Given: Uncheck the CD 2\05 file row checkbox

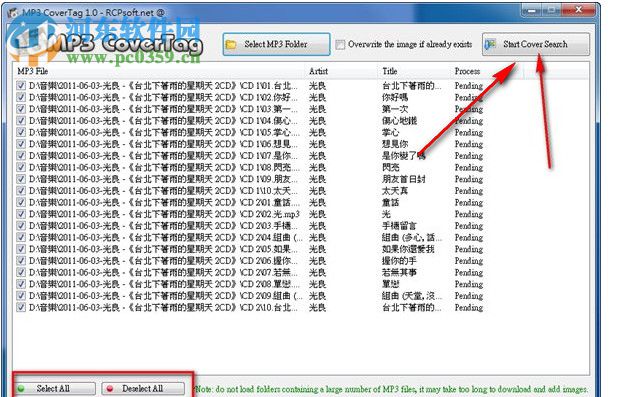Looking at the screenshot, I should pyautogui.click(x=21, y=249).
